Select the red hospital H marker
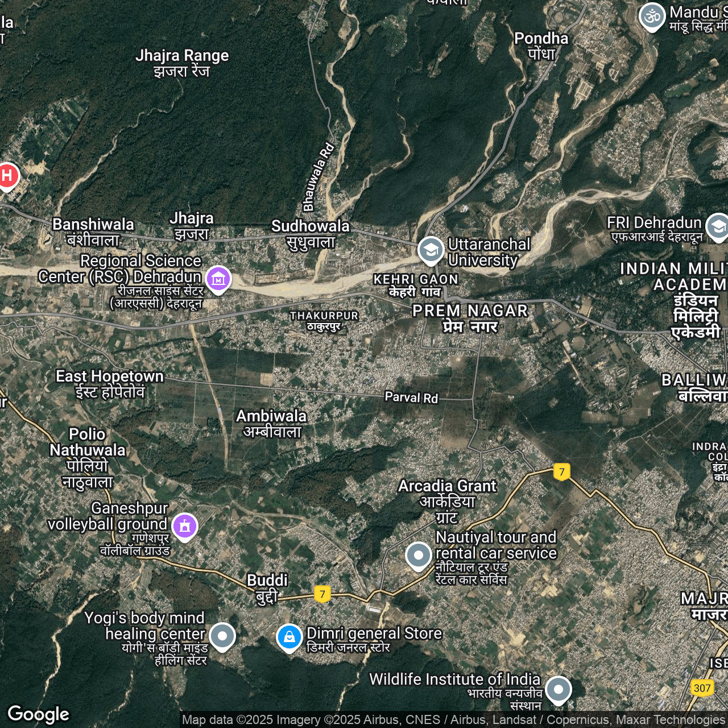 pos(7,176)
